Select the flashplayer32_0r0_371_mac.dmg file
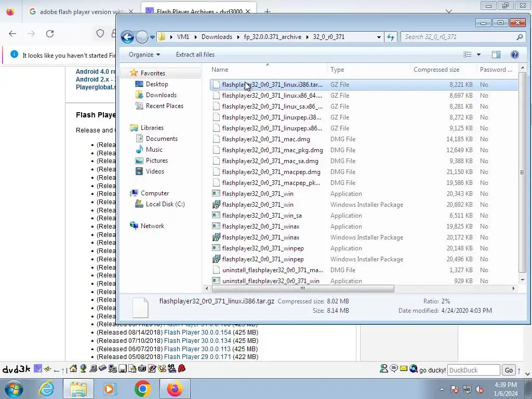532x399 pixels. (x=266, y=139)
